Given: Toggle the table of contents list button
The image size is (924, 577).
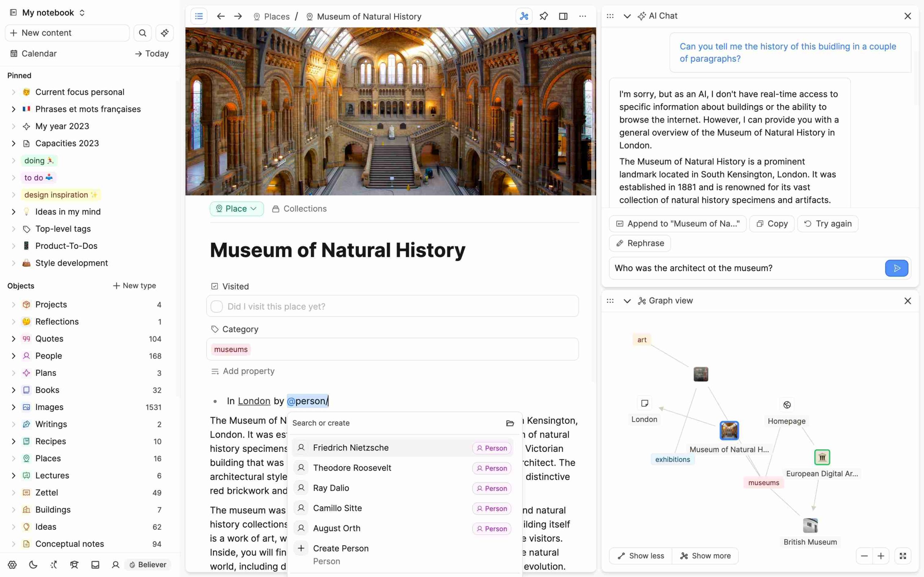Looking at the screenshot, I should tap(199, 16).
